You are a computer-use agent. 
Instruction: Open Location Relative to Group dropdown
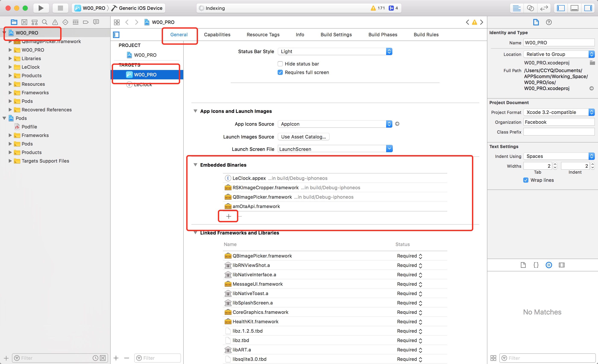tap(559, 54)
